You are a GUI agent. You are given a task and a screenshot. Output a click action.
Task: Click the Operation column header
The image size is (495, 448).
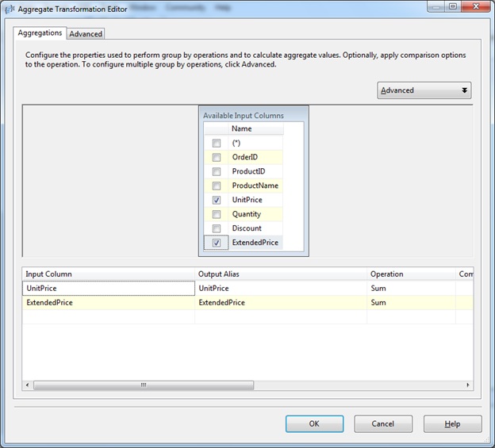pyautogui.click(x=412, y=274)
